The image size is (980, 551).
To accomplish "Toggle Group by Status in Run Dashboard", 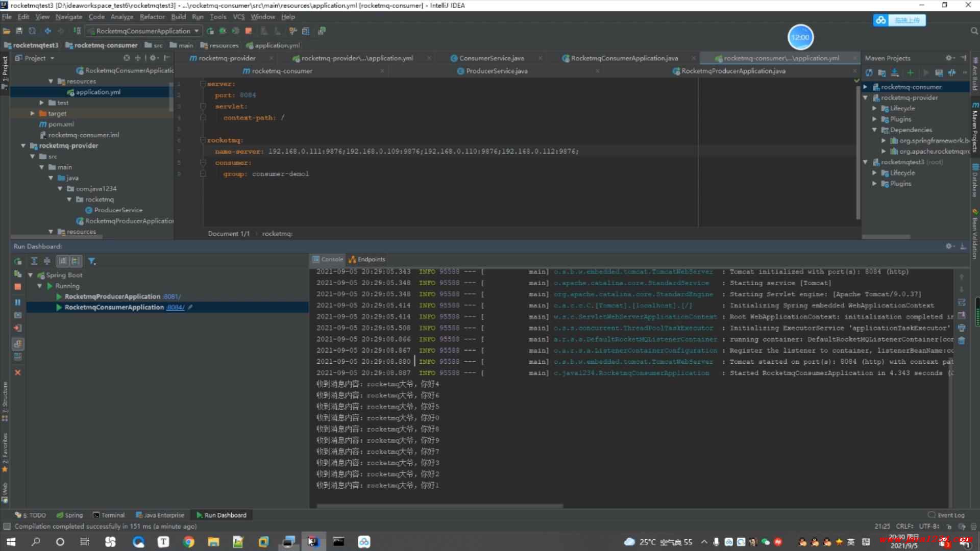I will pyautogui.click(x=76, y=261).
